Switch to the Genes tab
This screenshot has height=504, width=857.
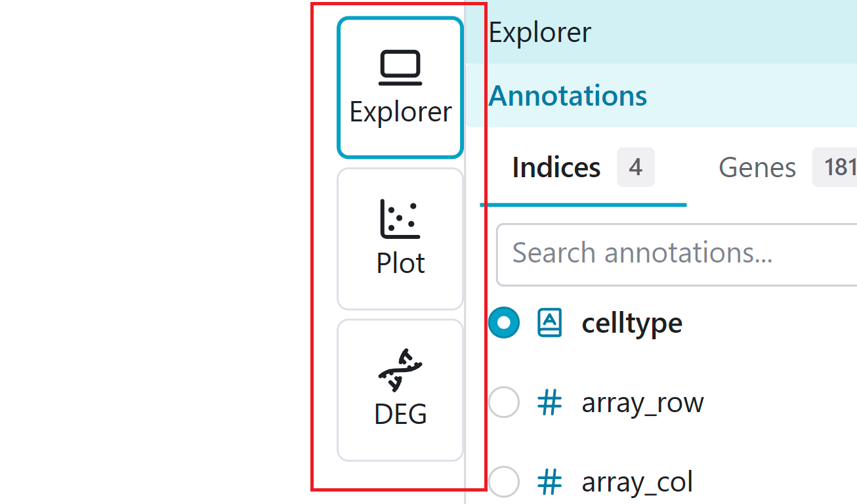[757, 167]
